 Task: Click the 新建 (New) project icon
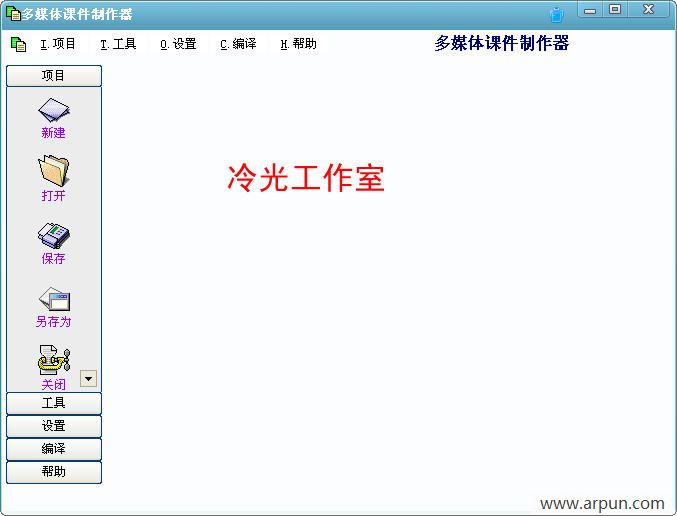(54, 111)
